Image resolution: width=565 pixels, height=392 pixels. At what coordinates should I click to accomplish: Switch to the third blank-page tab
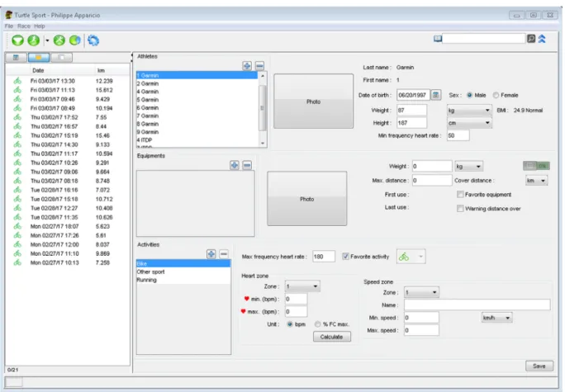[x=62, y=57]
